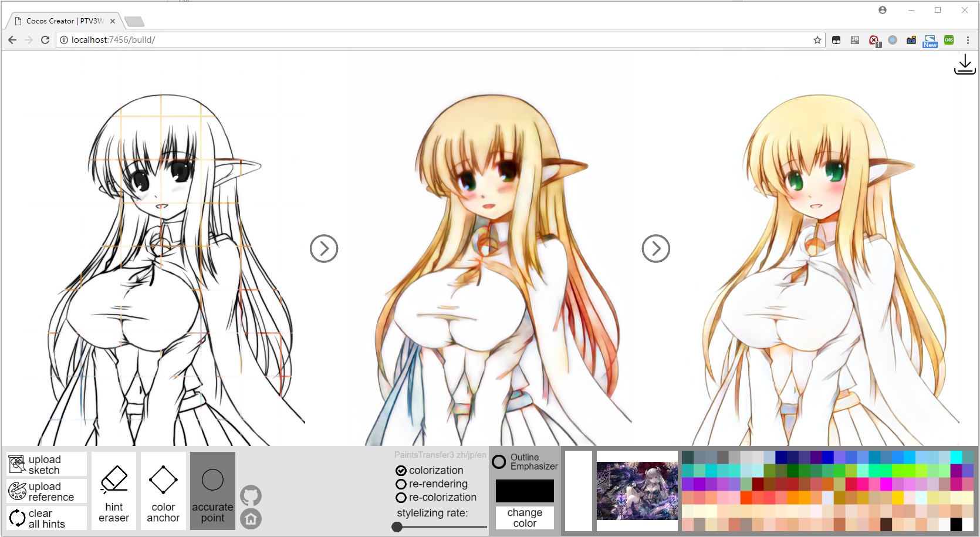This screenshot has width=980, height=537.
Task: Reload the page
Action: pos(45,40)
